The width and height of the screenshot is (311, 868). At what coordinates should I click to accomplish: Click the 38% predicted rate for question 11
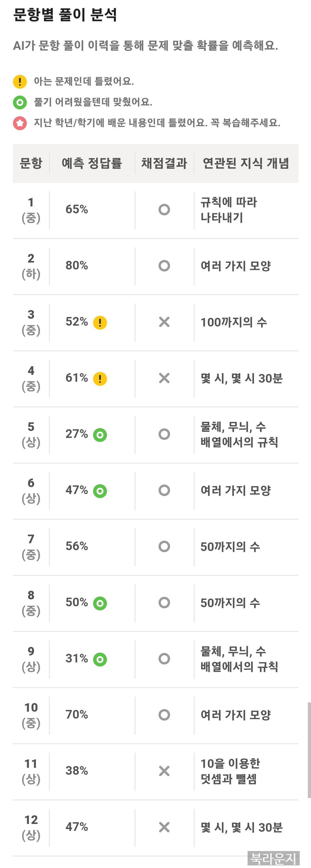[x=77, y=771]
